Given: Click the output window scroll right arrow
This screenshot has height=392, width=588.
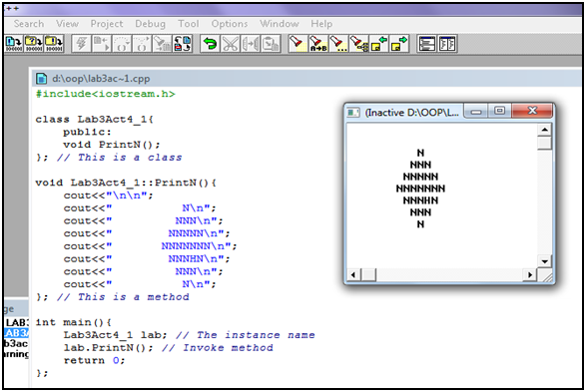Looking at the screenshot, I should (x=530, y=274).
